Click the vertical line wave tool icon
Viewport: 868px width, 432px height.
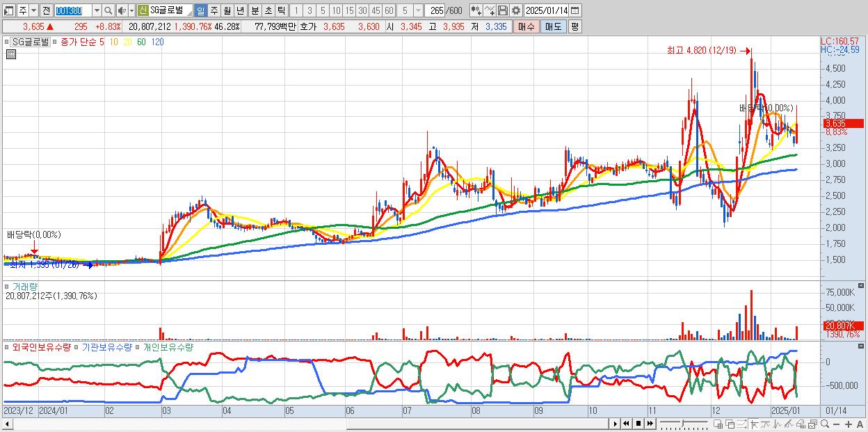[778, 424]
